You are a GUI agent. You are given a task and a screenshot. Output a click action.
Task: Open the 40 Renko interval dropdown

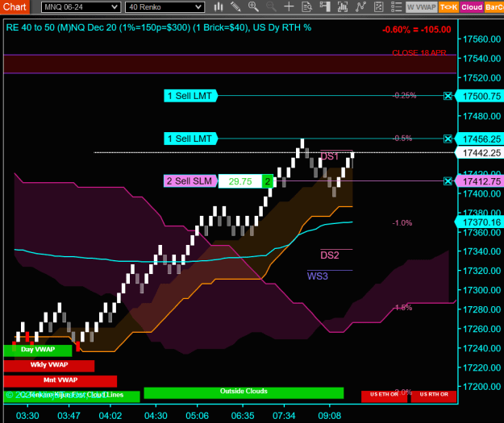click(165, 7)
